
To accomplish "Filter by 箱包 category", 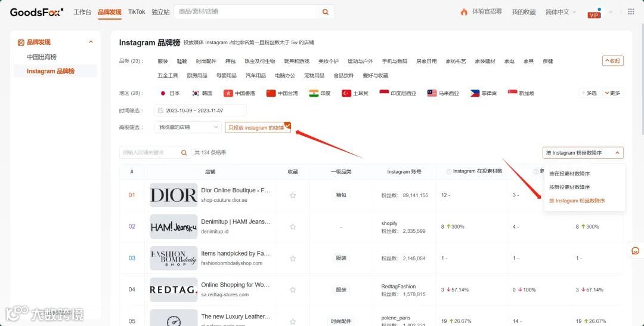I will click(230, 61).
